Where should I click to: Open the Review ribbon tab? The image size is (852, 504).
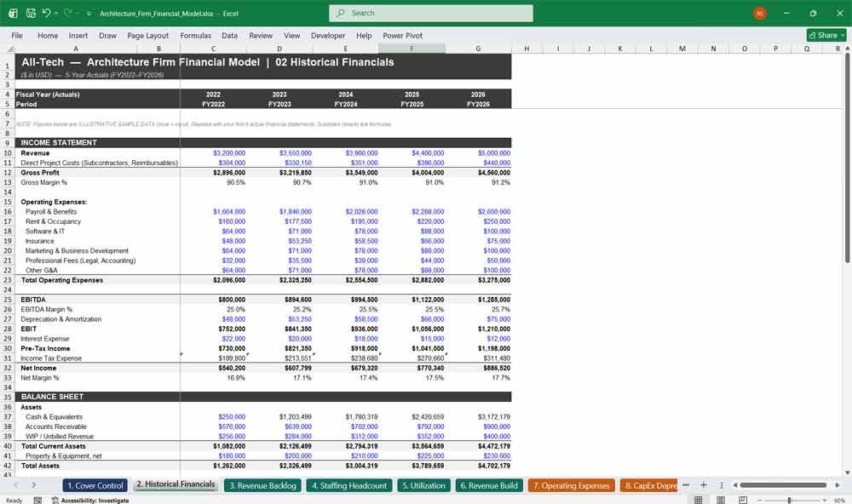261,35
